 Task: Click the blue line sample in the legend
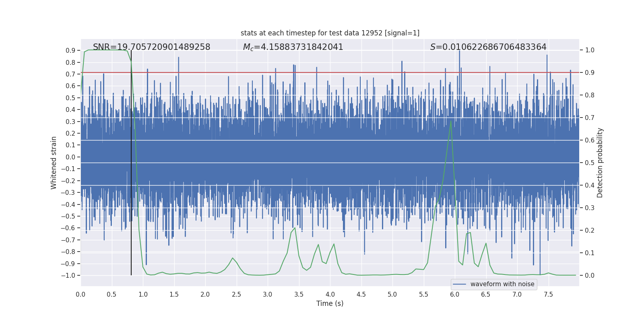[x=460, y=284]
